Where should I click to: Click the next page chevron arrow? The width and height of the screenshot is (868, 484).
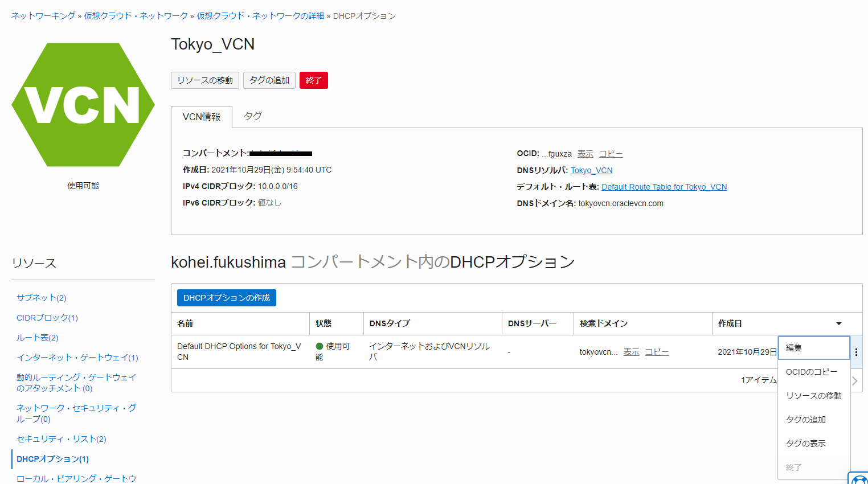tap(854, 380)
